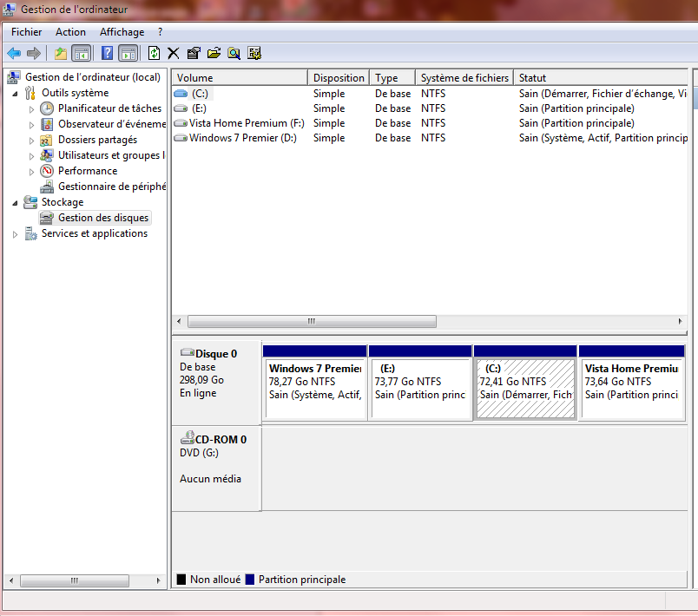Collapse the Outils système tree node
This screenshot has width=698, height=616.
[x=15, y=94]
